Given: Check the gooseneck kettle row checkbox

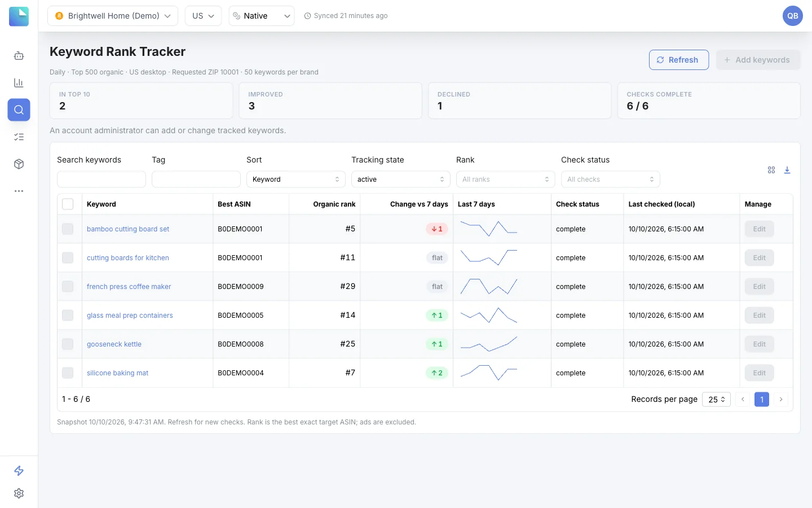Looking at the screenshot, I should [68, 344].
